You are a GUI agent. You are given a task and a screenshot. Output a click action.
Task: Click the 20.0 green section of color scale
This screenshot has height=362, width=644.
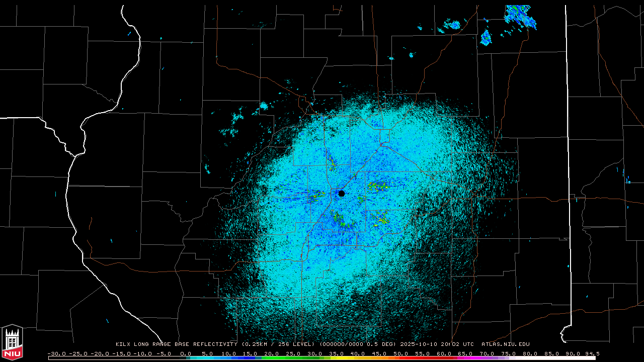272,358
